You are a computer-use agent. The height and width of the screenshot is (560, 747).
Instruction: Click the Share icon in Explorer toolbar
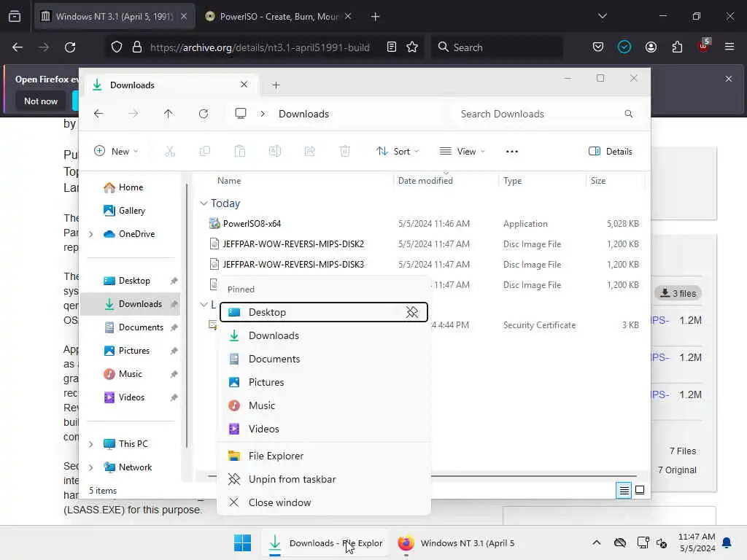[x=309, y=152]
